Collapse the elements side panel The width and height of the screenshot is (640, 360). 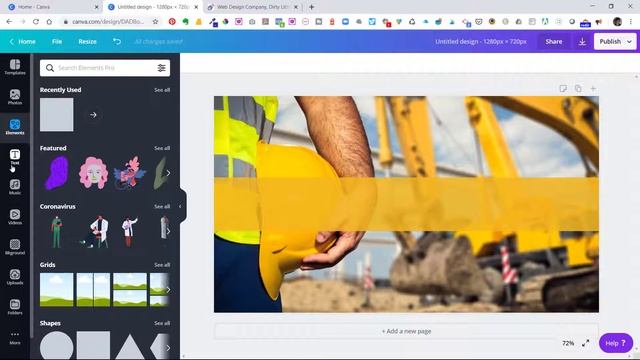pos(180,206)
